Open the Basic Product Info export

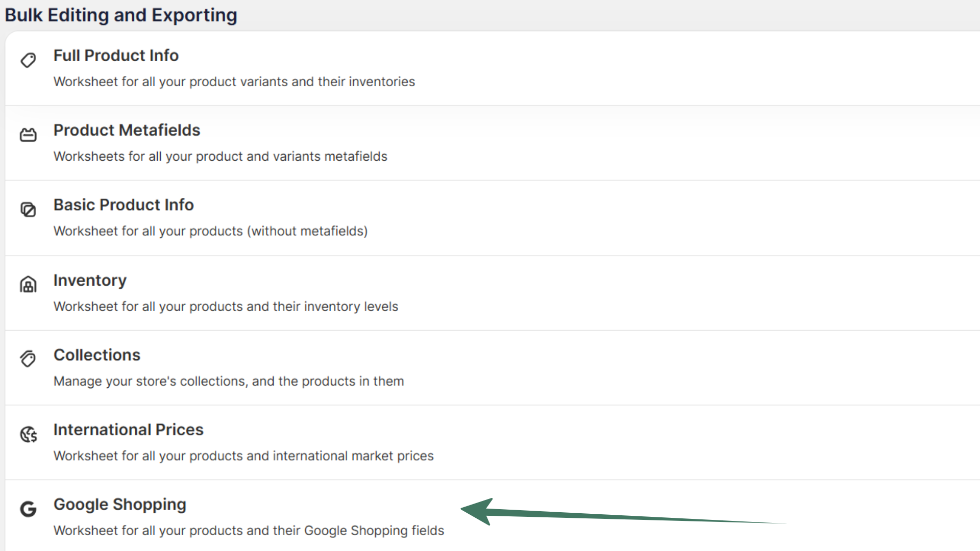click(124, 205)
